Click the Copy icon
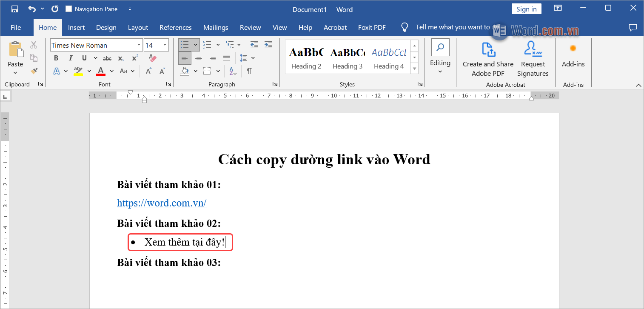644x309 pixels. [34, 58]
